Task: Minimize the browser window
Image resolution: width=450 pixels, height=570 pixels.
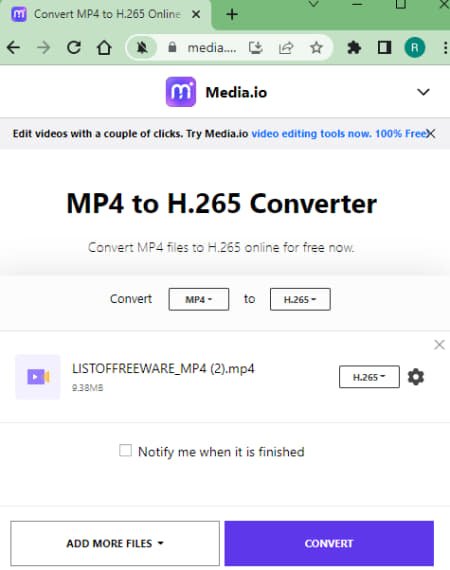Action: coord(357,4)
